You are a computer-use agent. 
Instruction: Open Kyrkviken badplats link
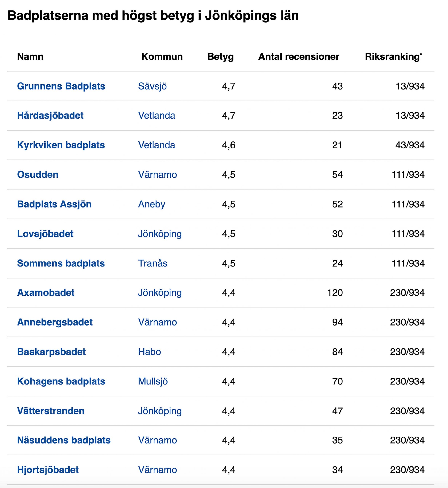pos(61,145)
